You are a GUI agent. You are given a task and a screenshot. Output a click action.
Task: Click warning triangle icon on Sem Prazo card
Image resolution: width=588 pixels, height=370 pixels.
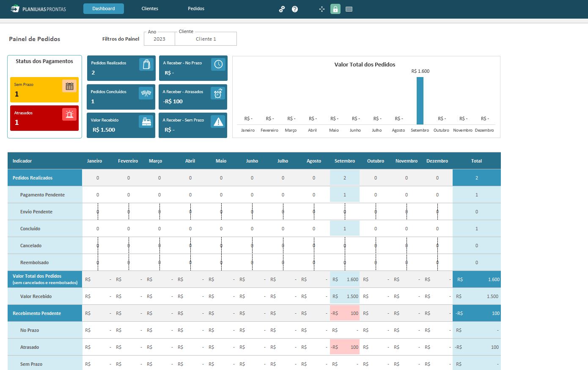point(218,121)
